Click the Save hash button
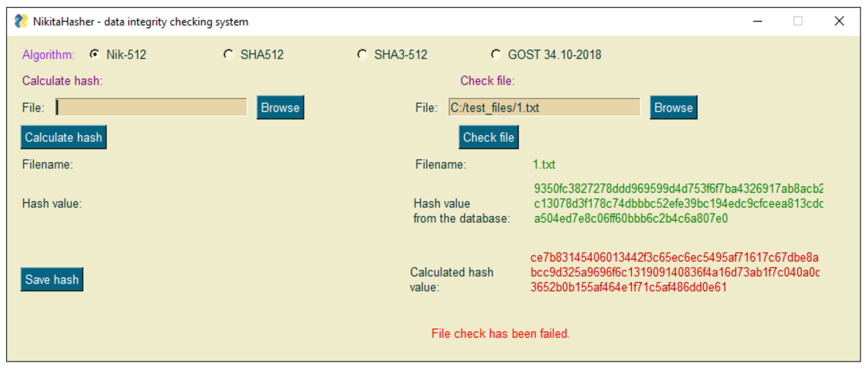868x369 pixels. (x=52, y=279)
